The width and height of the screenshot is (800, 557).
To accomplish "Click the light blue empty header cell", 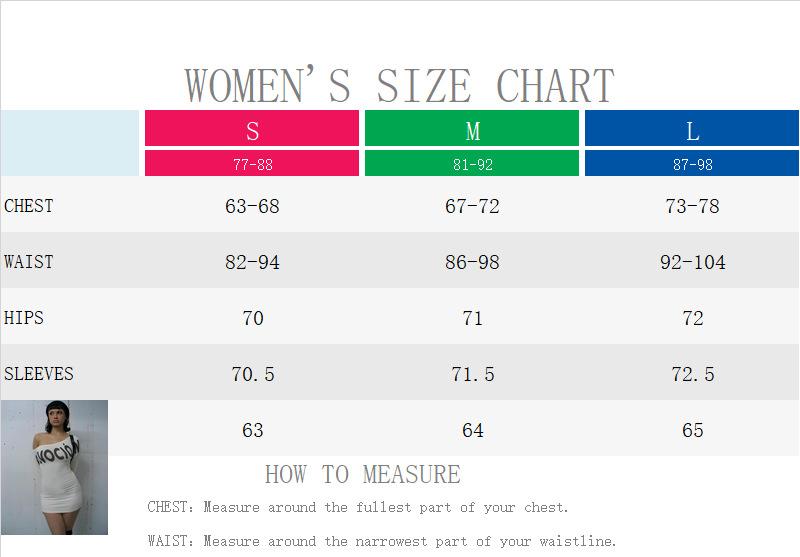I will (x=69, y=143).
